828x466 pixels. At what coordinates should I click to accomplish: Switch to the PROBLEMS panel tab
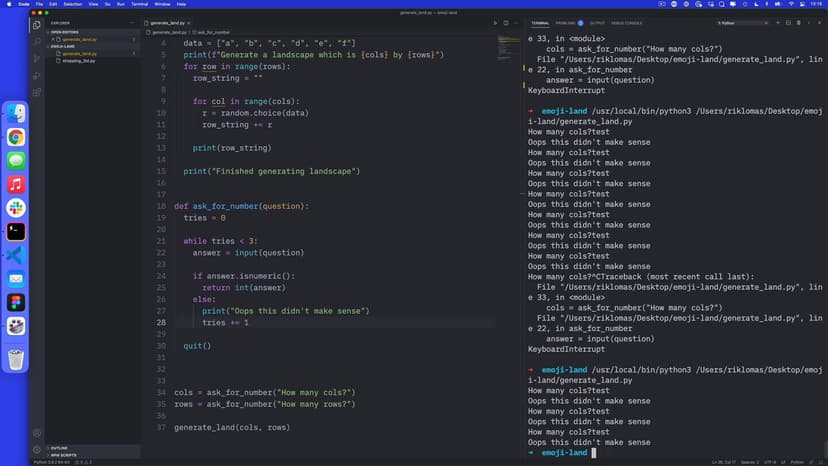[566, 22]
